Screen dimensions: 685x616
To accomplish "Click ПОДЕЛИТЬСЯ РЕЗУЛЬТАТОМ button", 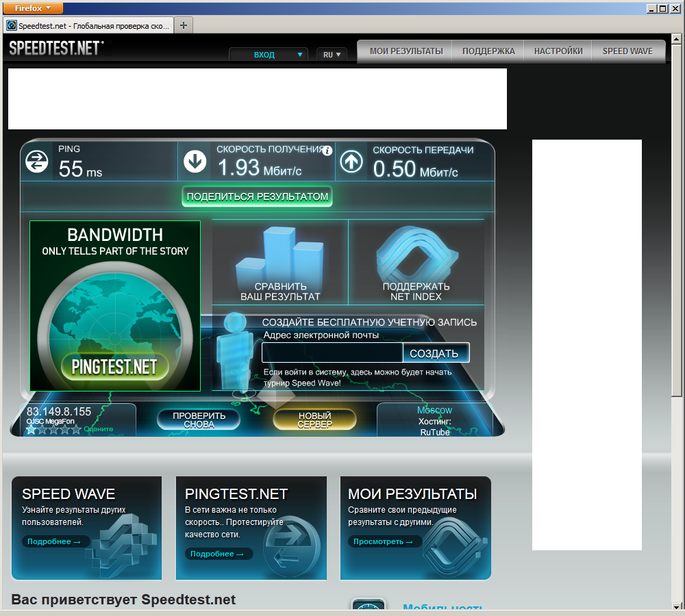I will [x=258, y=196].
